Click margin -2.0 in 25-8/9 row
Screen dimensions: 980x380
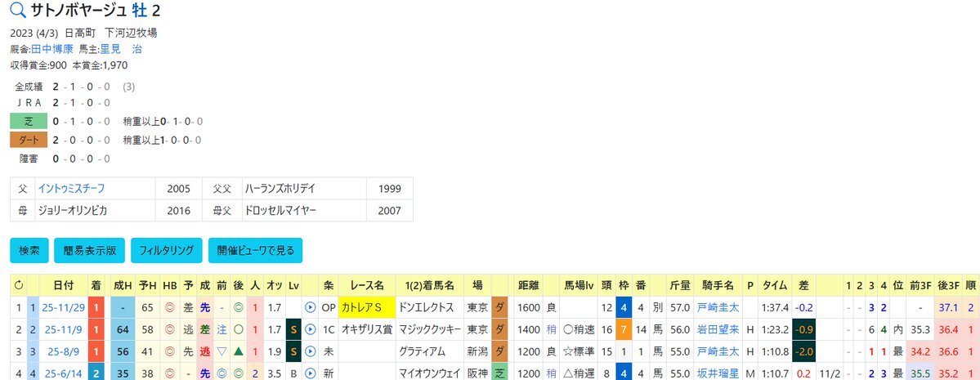pos(803,351)
